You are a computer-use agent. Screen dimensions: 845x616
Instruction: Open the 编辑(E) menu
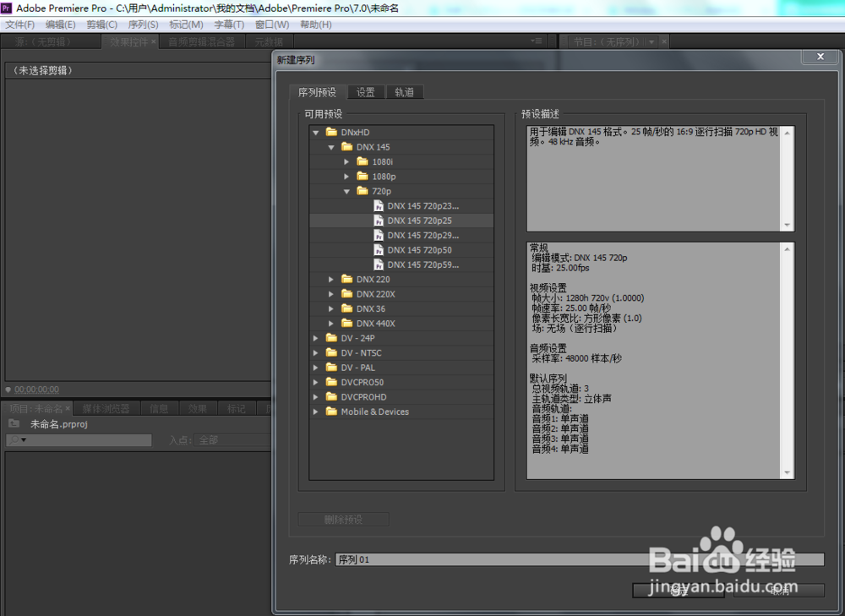click(x=60, y=25)
